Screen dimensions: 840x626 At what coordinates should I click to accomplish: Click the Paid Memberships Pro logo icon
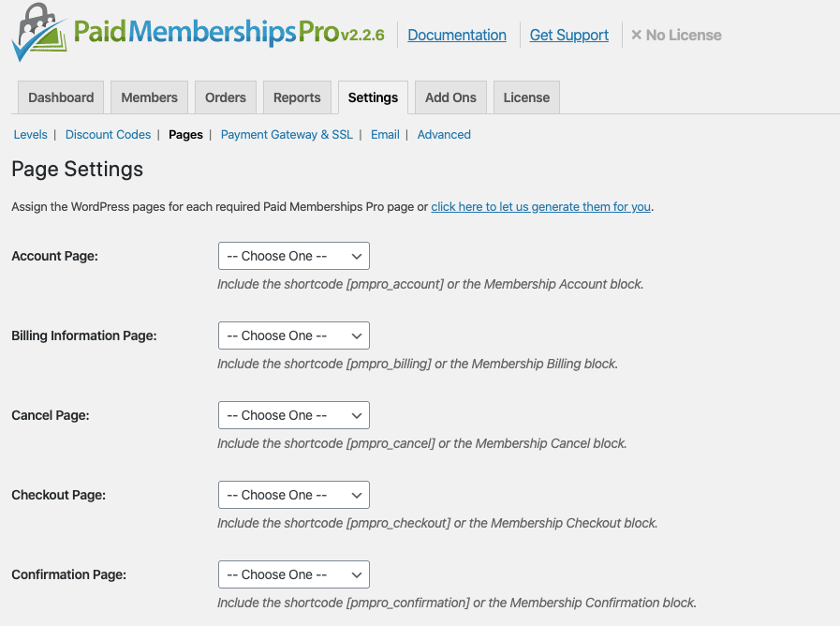(39, 32)
